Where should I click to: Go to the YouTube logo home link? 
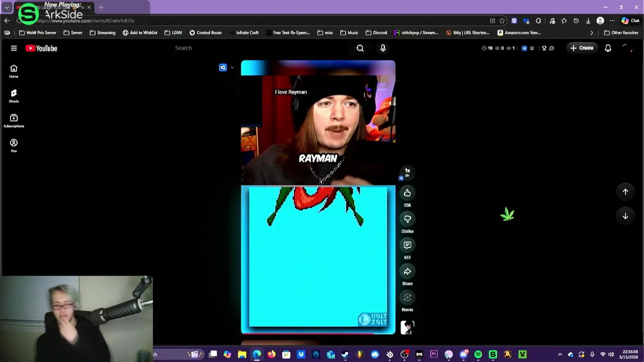click(41, 48)
